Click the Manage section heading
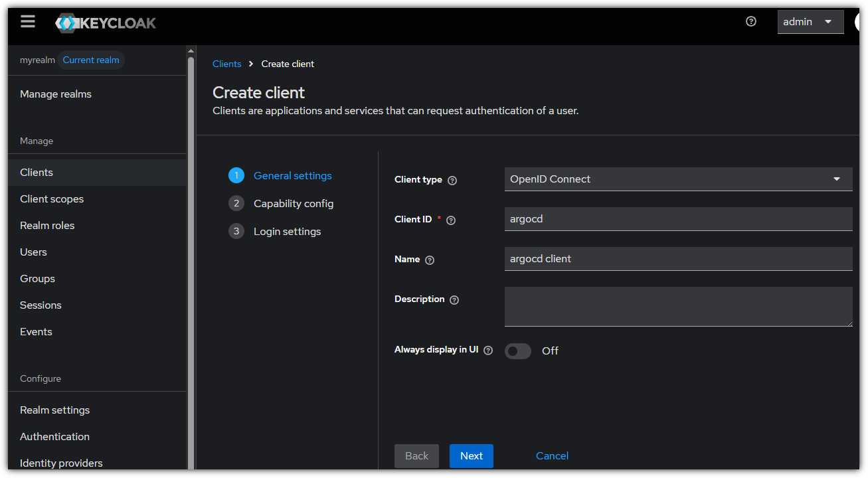 [x=37, y=141]
